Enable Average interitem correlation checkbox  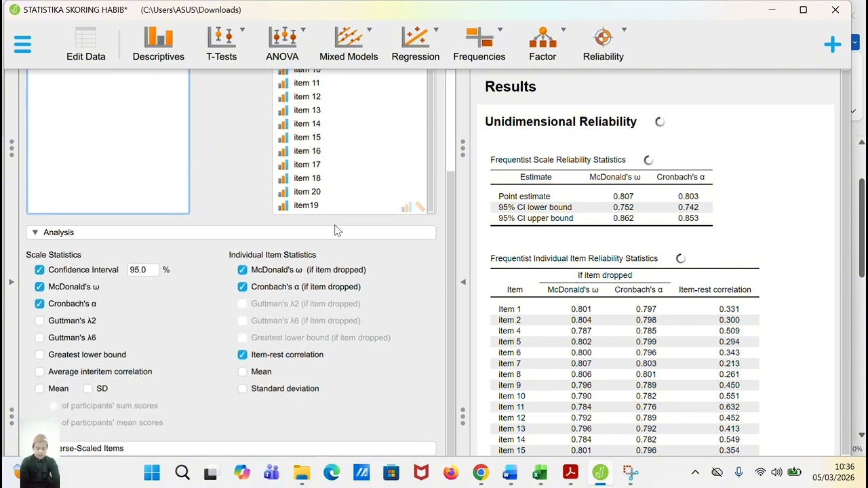pyautogui.click(x=39, y=371)
